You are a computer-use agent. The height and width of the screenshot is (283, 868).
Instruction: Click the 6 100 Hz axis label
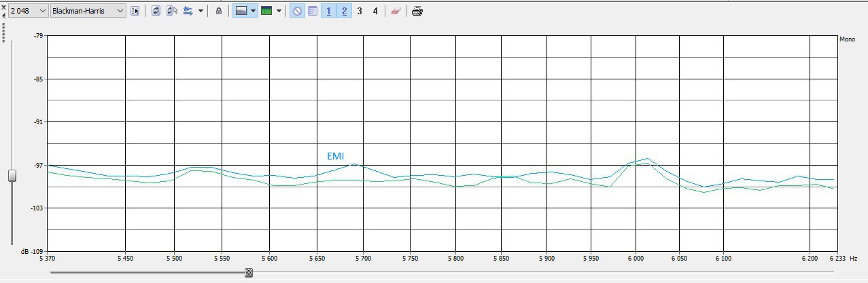[724, 259]
